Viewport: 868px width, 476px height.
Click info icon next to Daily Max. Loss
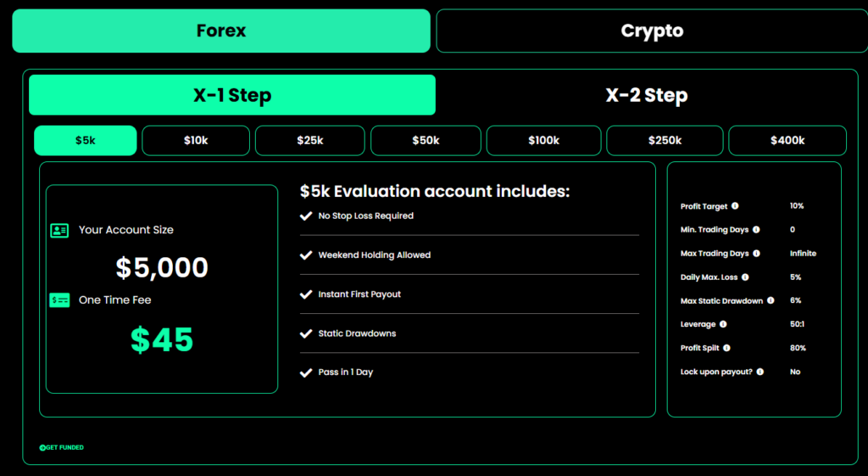[x=745, y=277]
